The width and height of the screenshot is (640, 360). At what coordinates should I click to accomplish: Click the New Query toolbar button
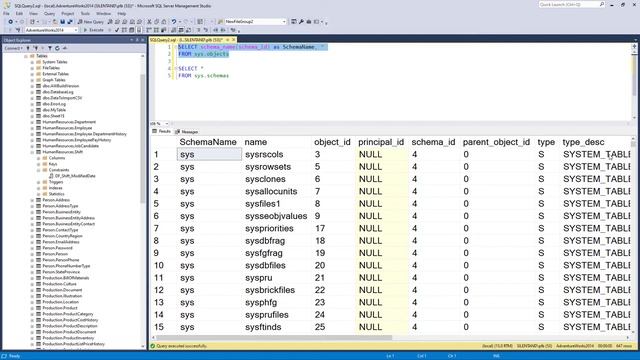[x=91, y=22]
